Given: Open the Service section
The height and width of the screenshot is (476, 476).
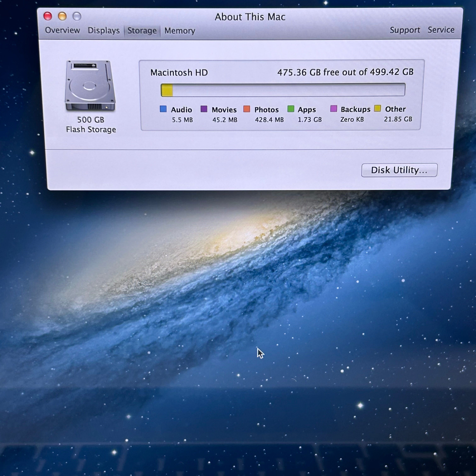Looking at the screenshot, I should pos(441,30).
